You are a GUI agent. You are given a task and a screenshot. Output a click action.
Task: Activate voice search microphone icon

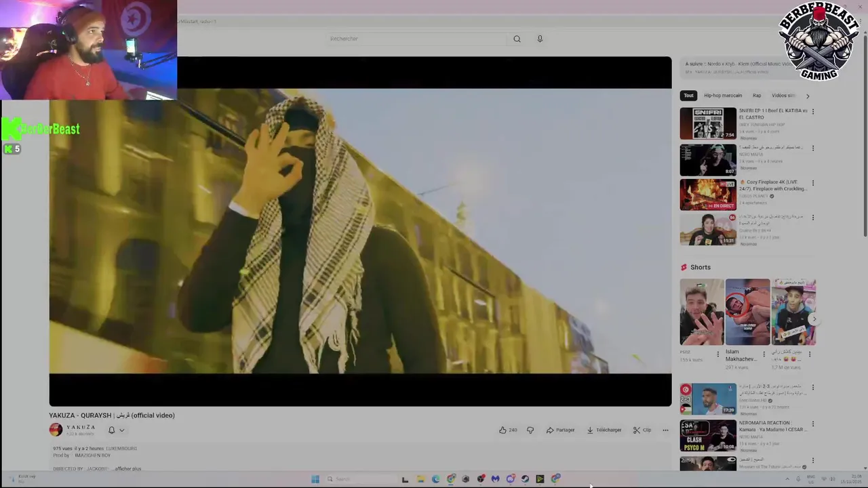coord(540,39)
